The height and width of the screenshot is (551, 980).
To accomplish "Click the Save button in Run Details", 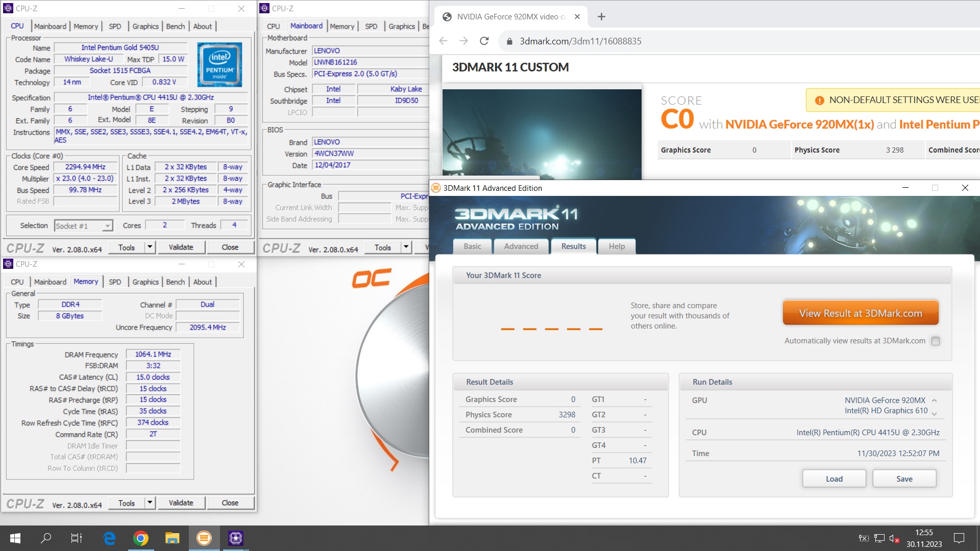I will [904, 479].
